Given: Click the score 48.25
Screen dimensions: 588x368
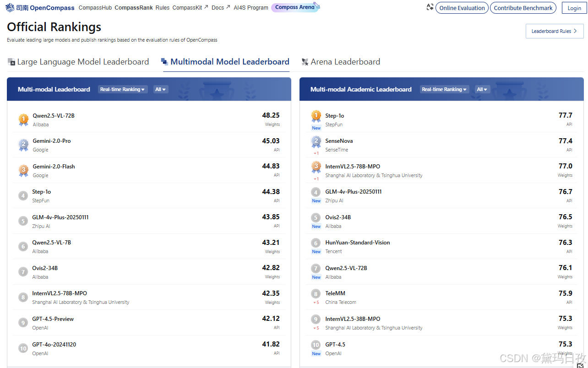Looking at the screenshot, I should [x=271, y=115].
